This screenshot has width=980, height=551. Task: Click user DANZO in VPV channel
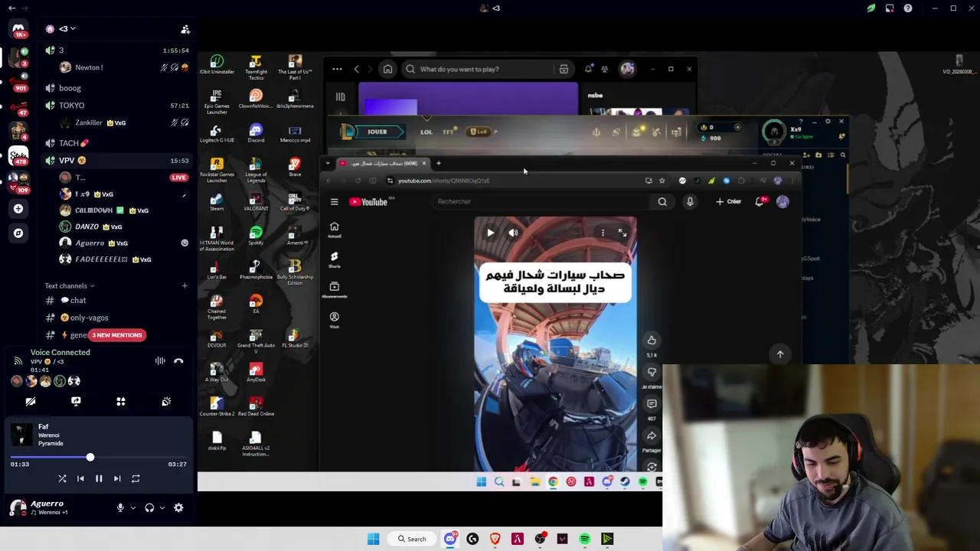(x=87, y=227)
